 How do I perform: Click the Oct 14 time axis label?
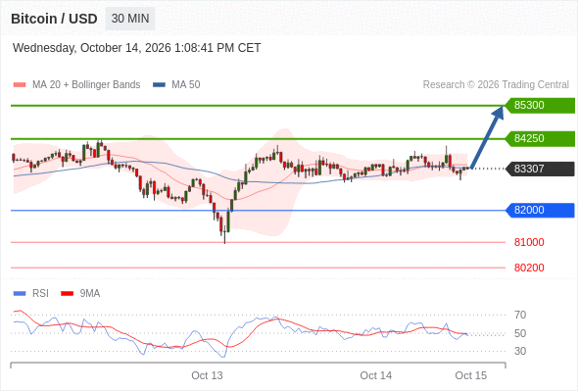point(376,375)
